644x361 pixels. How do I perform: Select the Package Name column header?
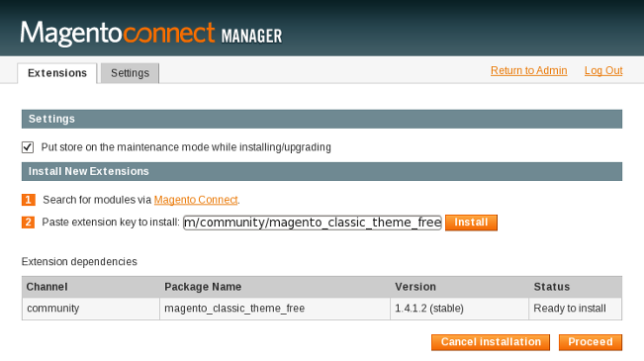275,287
